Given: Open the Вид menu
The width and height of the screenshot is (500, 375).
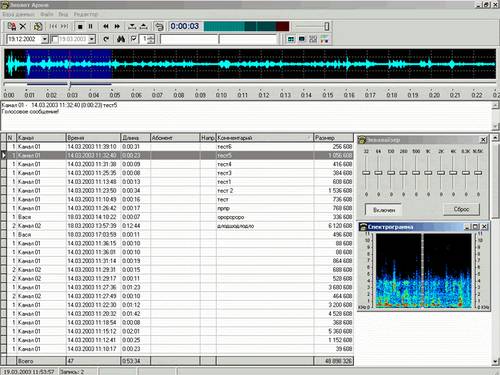Looking at the screenshot, I should [63, 14].
